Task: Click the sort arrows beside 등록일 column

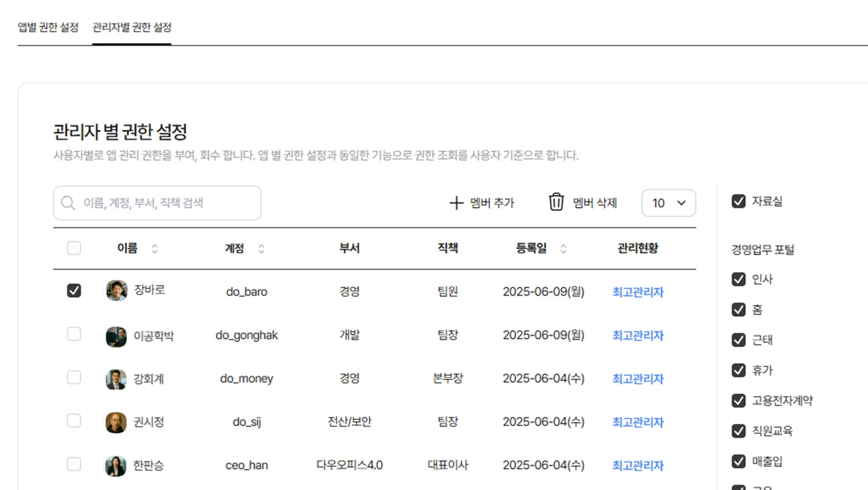Action: tap(563, 249)
